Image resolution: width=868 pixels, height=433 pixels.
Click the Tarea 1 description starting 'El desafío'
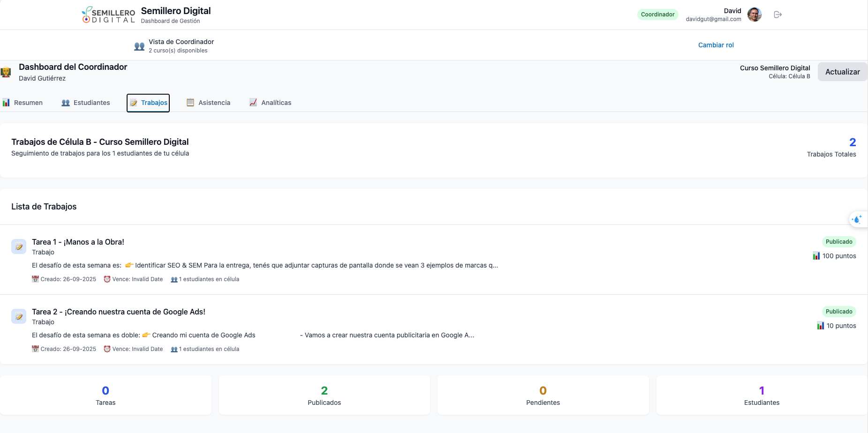[x=265, y=265]
